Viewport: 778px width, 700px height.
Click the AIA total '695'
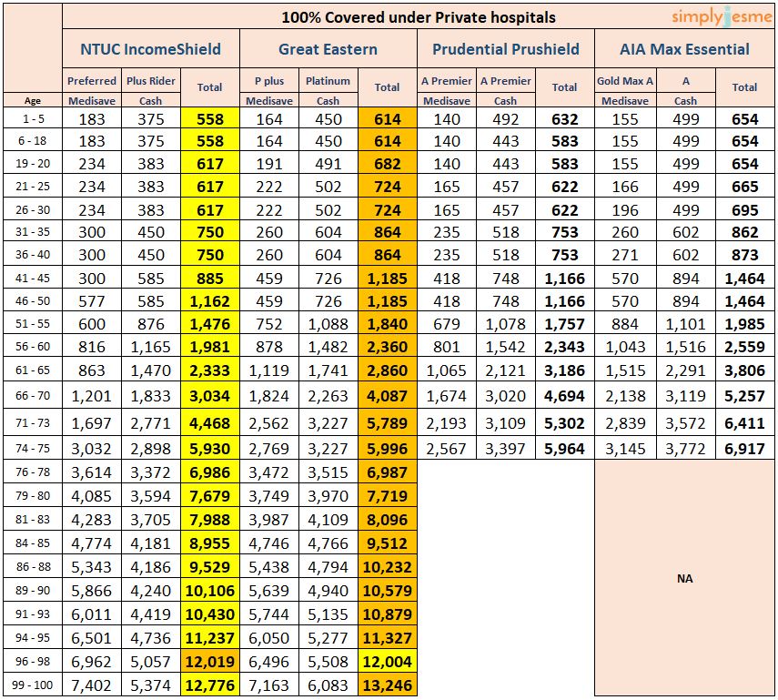pos(744,210)
